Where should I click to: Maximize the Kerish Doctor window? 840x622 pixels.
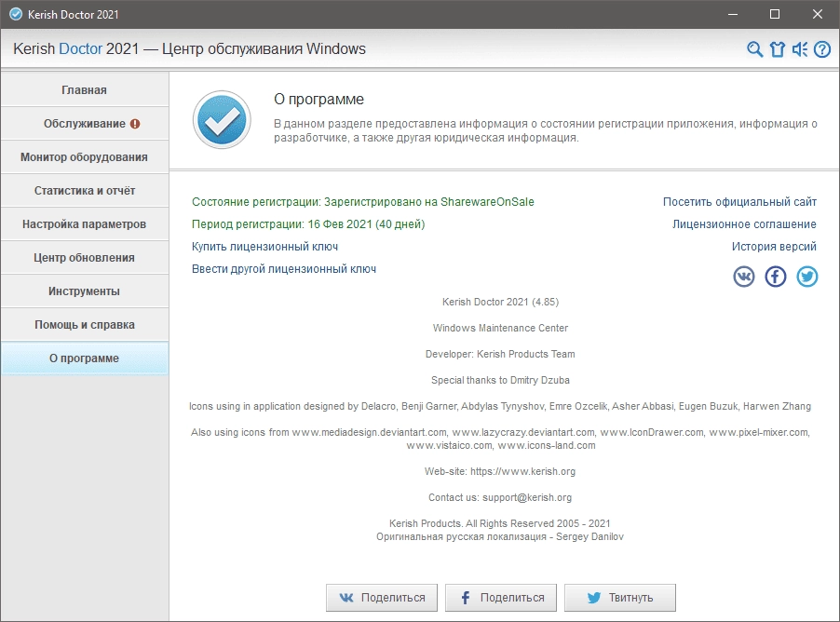click(x=775, y=15)
